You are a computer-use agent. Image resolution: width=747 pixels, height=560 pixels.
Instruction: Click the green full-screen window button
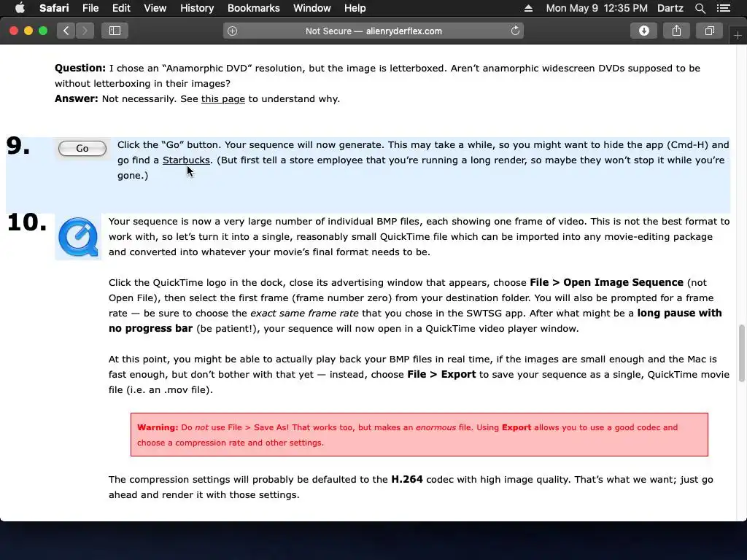click(43, 31)
